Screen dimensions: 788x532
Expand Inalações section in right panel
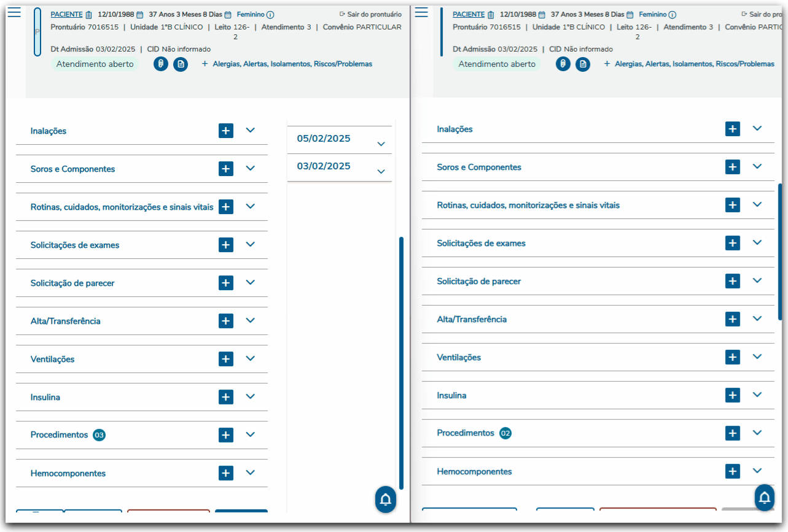click(x=757, y=128)
